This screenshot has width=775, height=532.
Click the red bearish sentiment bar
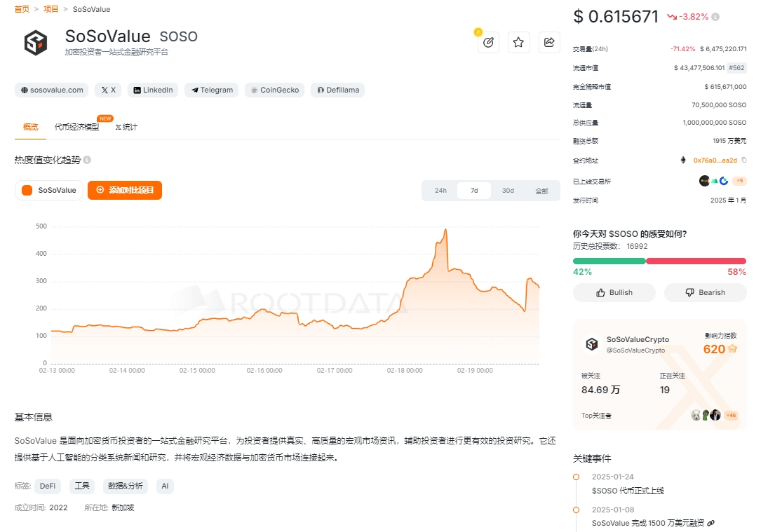696,261
